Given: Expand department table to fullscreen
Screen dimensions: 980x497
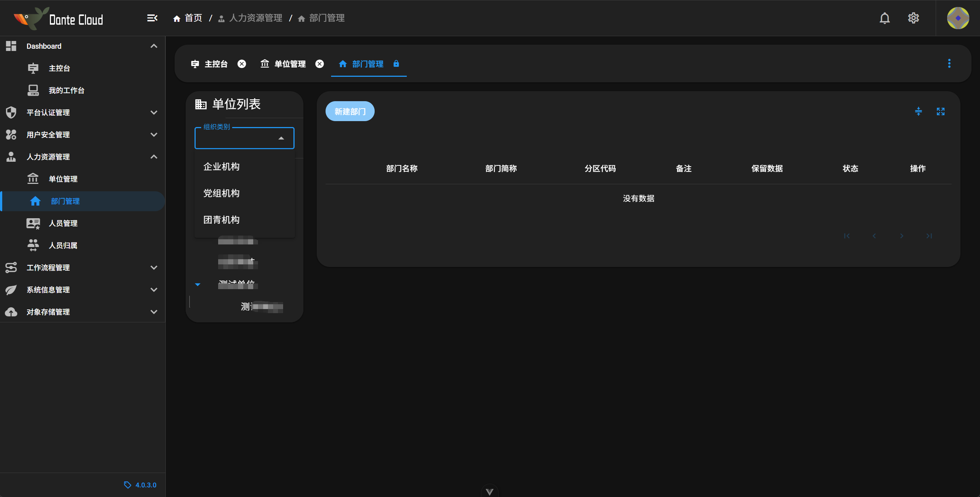Looking at the screenshot, I should (x=942, y=111).
